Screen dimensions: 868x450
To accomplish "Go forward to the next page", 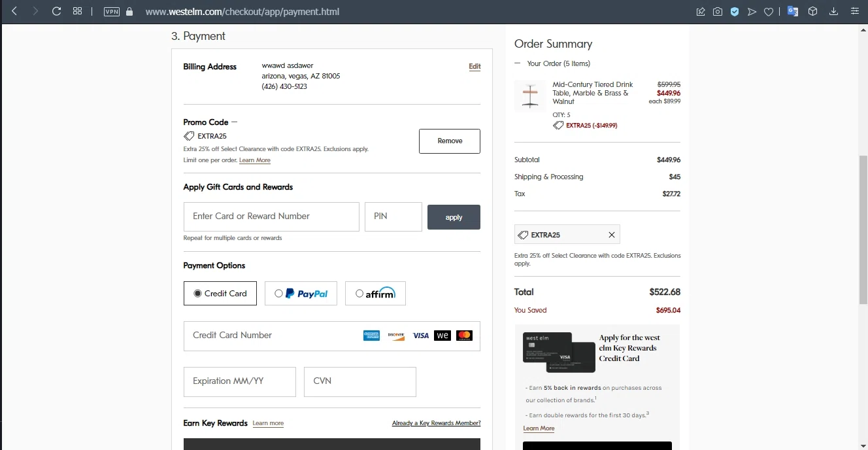I will pyautogui.click(x=35, y=11).
